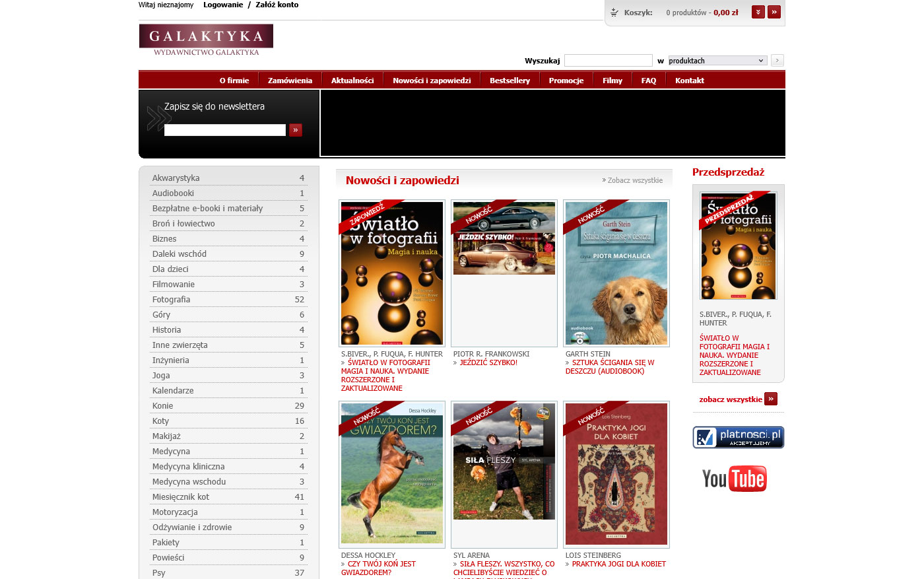Open the Promocje menu item
Image resolution: width=924 pixels, height=579 pixels.
566,81
